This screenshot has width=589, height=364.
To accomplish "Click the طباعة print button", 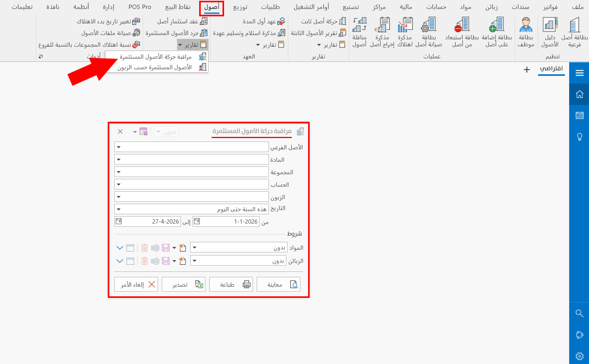I will click(x=231, y=284).
